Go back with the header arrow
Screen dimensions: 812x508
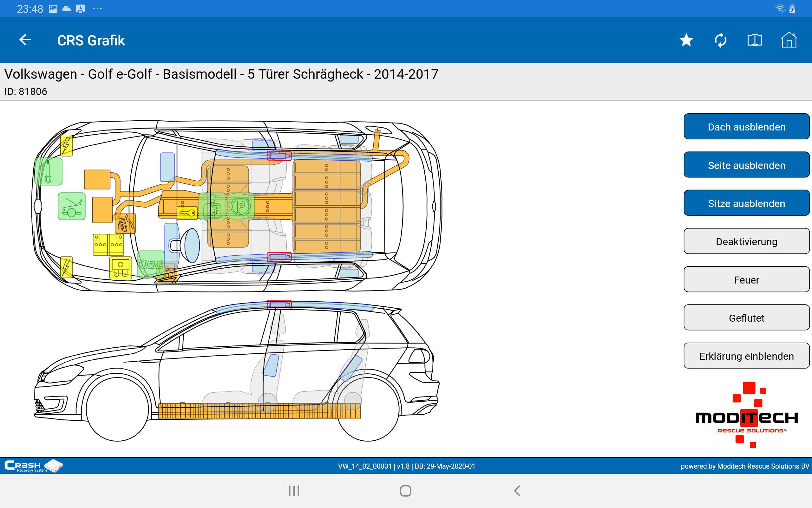click(x=25, y=40)
